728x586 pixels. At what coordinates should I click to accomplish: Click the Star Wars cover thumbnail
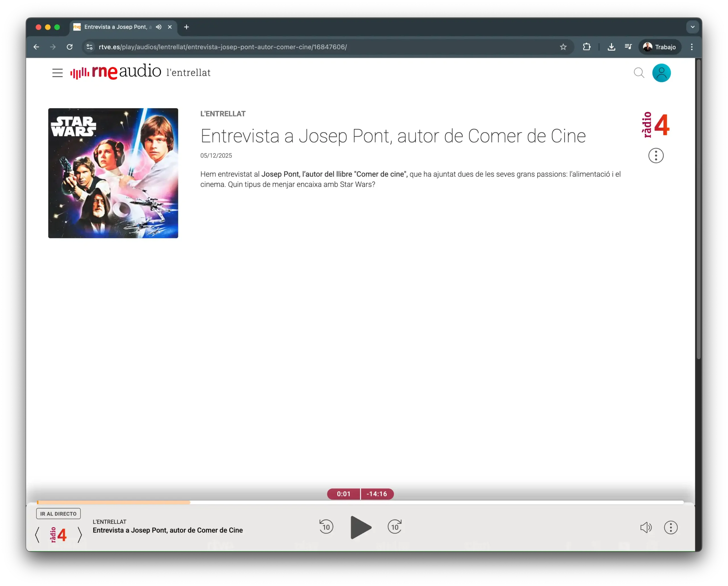113,173
